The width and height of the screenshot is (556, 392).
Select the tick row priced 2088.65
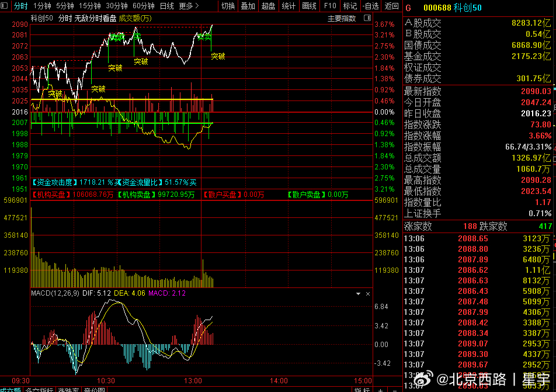477,239
